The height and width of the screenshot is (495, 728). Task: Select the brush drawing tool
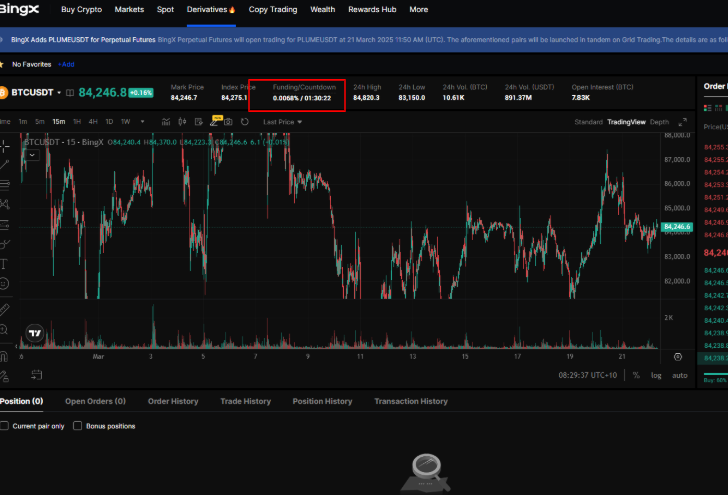[x=4, y=244]
